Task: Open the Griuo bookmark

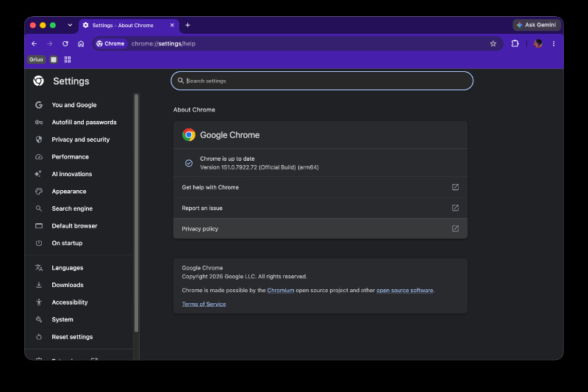Action: point(36,59)
